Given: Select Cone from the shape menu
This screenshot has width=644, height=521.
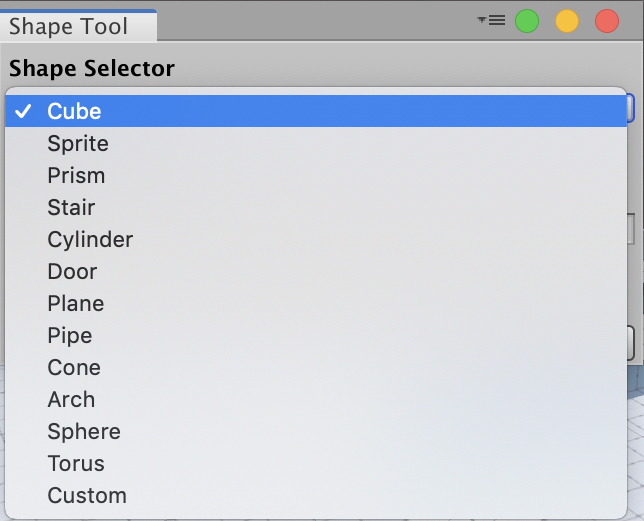Looking at the screenshot, I should tap(74, 368).
